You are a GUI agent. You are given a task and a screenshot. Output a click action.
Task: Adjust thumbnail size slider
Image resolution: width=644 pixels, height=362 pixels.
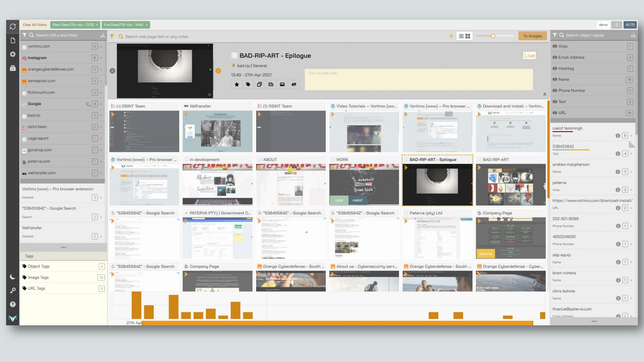[x=493, y=36]
